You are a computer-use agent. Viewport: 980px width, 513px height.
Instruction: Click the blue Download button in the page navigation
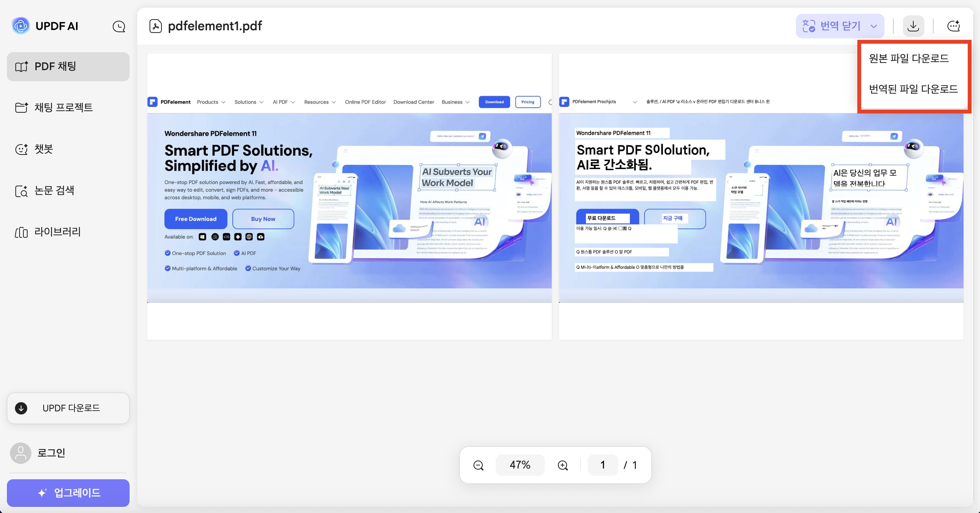pos(494,102)
